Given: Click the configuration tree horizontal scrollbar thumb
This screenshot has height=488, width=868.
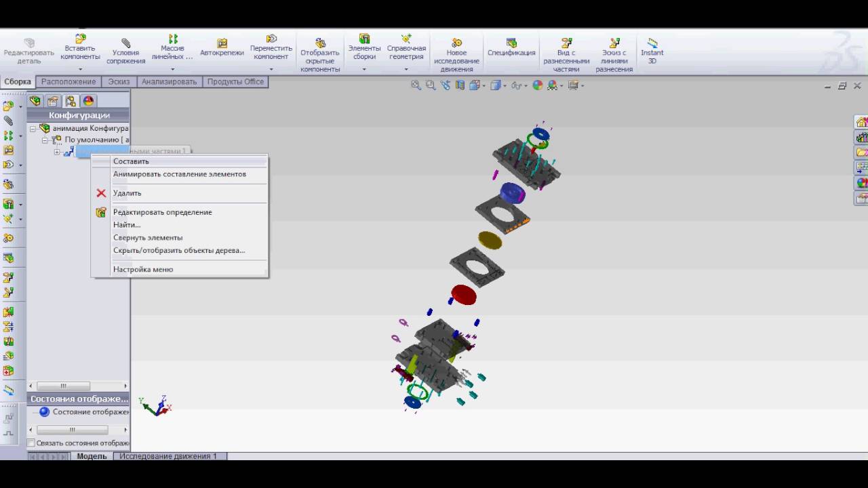Looking at the screenshot, I should point(64,386).
